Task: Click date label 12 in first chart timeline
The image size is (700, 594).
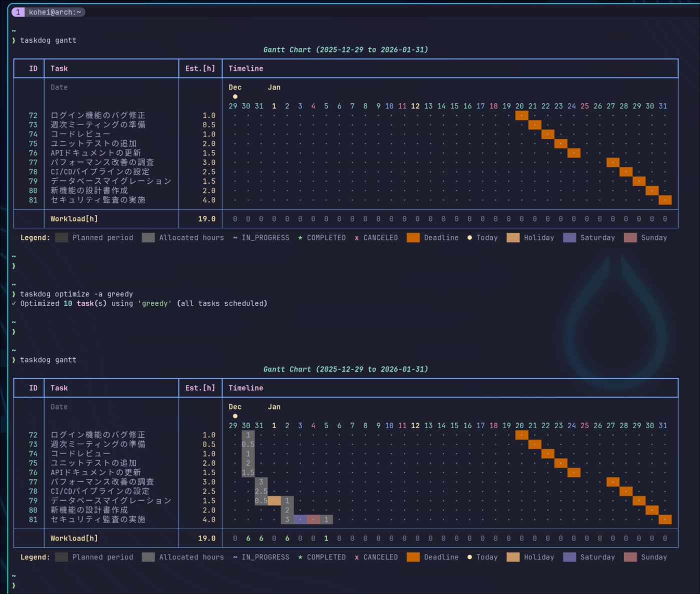Action: coord(415,106)
